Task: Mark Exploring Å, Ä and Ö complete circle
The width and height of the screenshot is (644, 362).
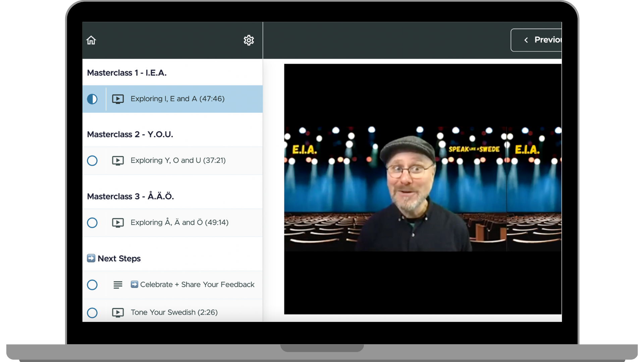Action: coord(92,223)
